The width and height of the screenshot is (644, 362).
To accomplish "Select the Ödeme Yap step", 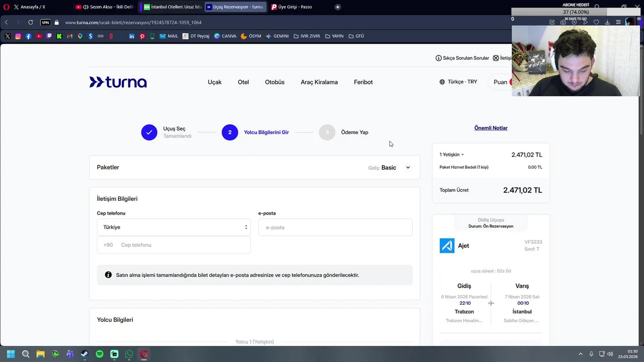I will 344,132.
